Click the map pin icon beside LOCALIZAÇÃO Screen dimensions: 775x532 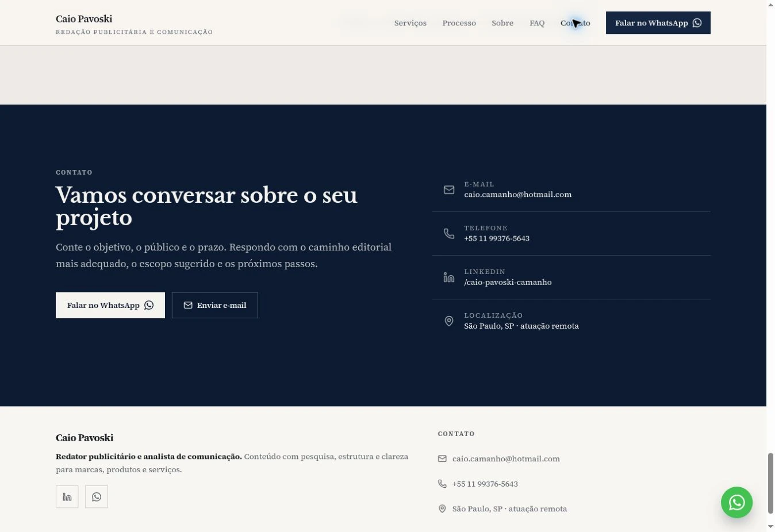click(449, 321)
